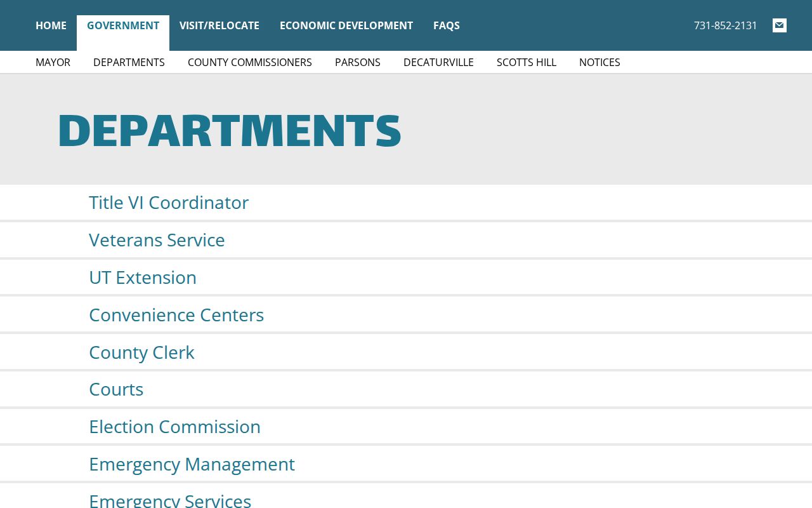Go to Economic Development
Image resolution: width=812 pixels, height=508 pixels.
(x=346, y=25)
